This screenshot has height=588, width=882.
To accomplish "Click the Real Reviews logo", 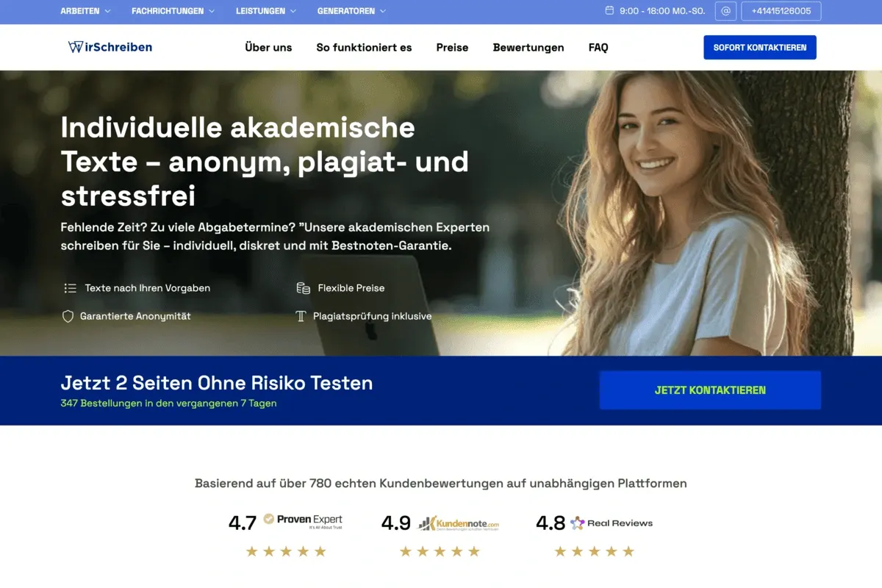I will pyautogui.click(x=612, y=523).
